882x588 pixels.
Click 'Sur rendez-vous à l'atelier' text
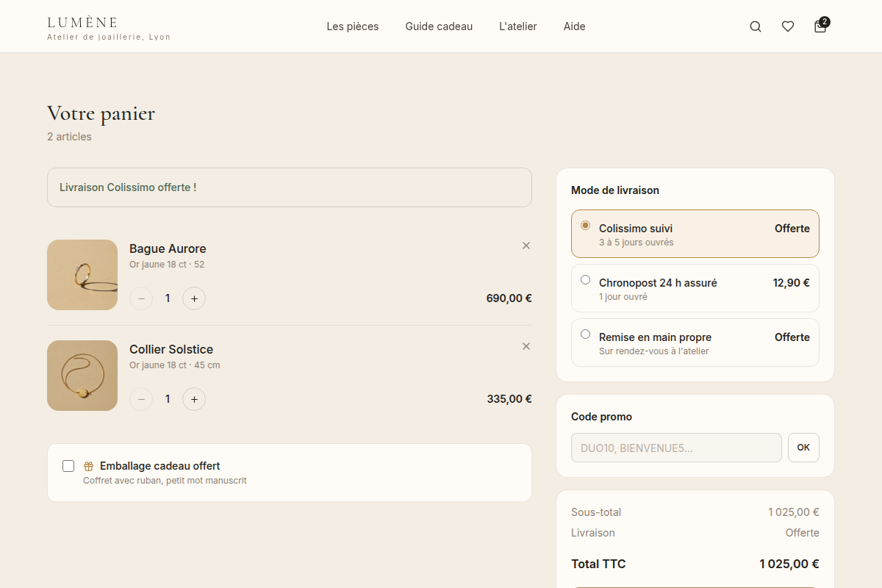click(653, 351)
